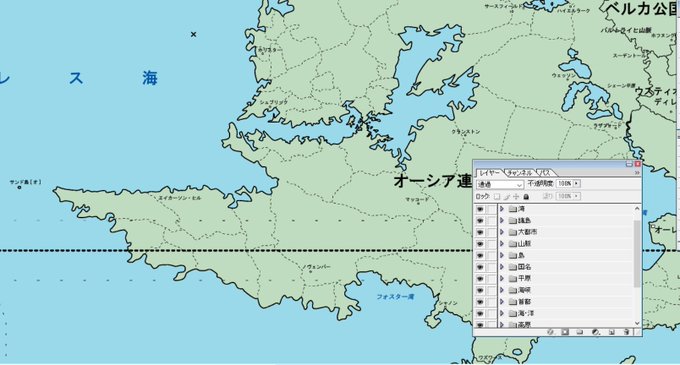
Task: Expand the 山脈 layer group
Action: [x=502, y=244]
